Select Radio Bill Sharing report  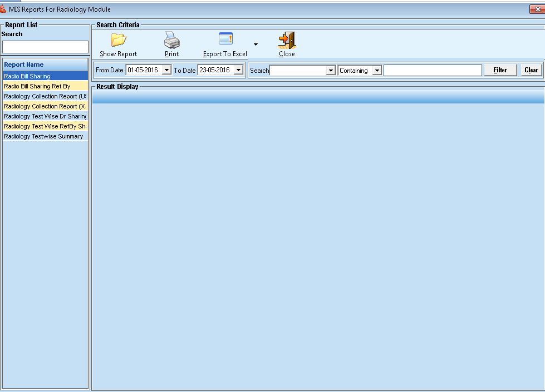(x=45, y=76)
